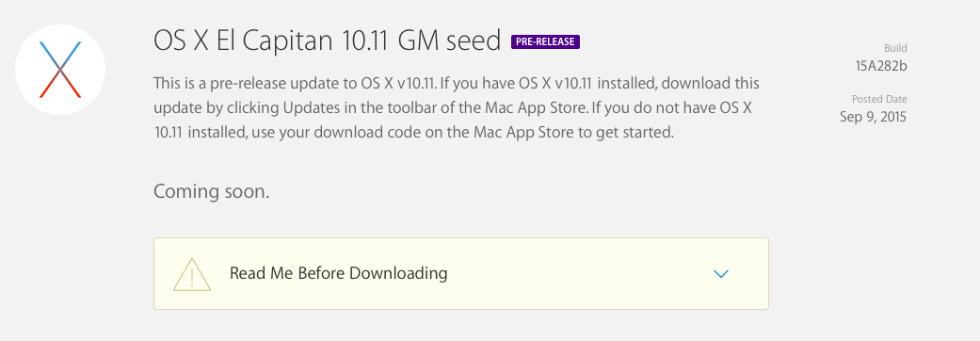Click the OS X El Capitan logo
The width and height of the screenshot is (980, 341).
pos(60,70)
